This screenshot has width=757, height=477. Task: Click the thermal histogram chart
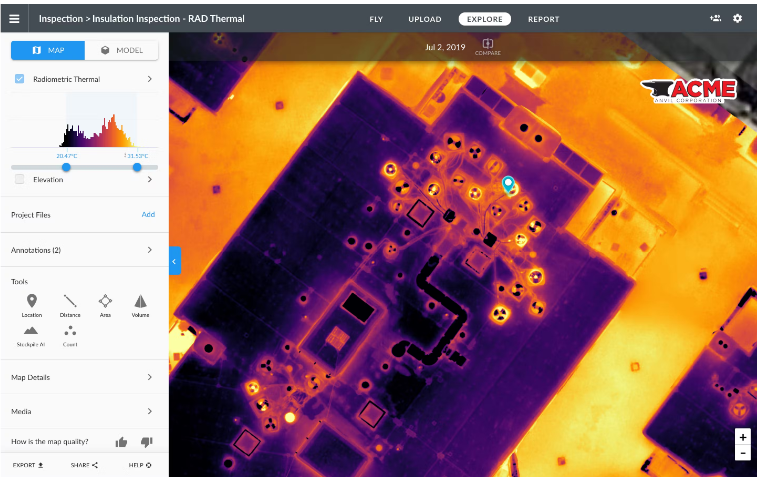click(x=84, y=121)
